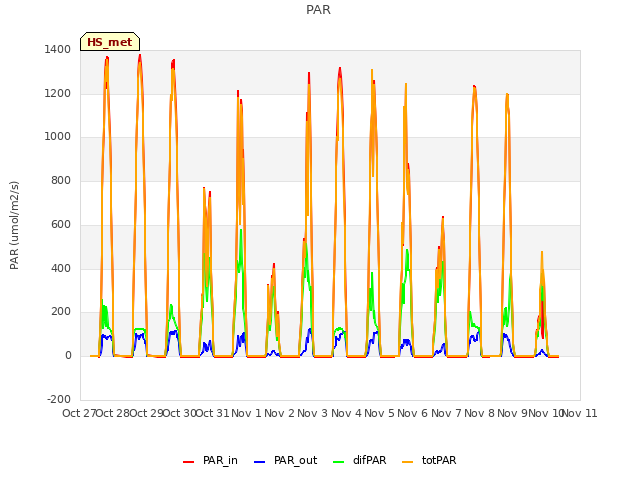640x480 pixels.
Task: Click the -200 y-axis tick label
Action: tap(59, 399)
